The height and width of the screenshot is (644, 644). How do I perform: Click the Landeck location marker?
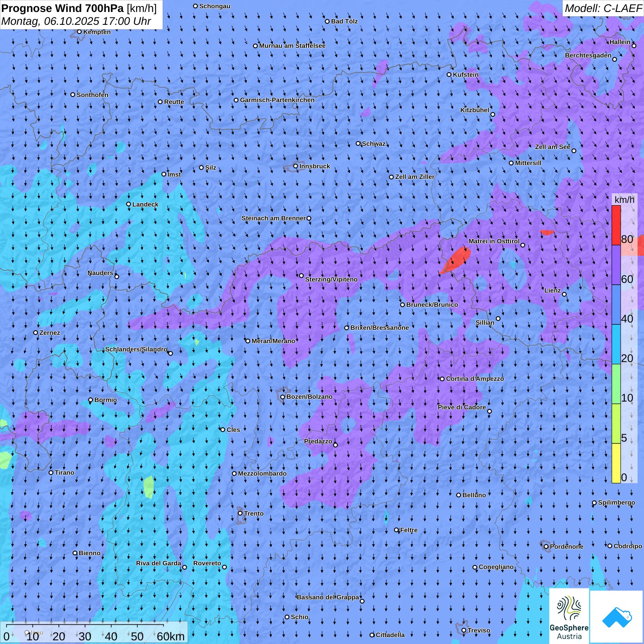click(x=129, y=204)
